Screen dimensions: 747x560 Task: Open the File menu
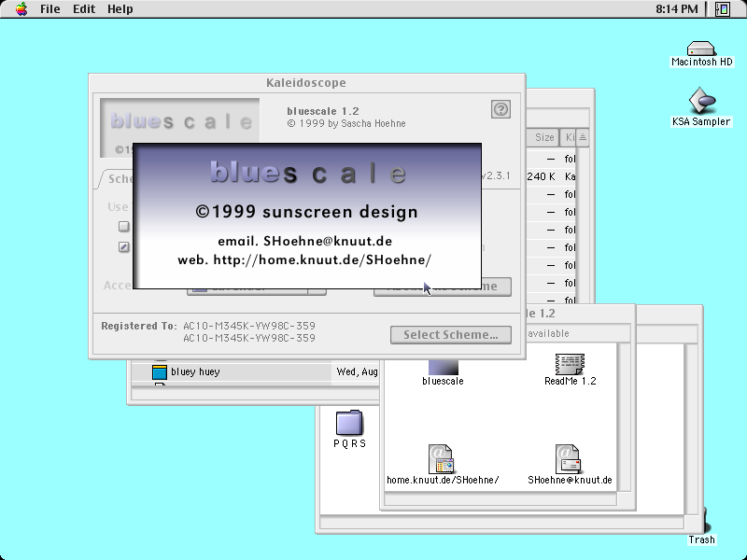50,9
